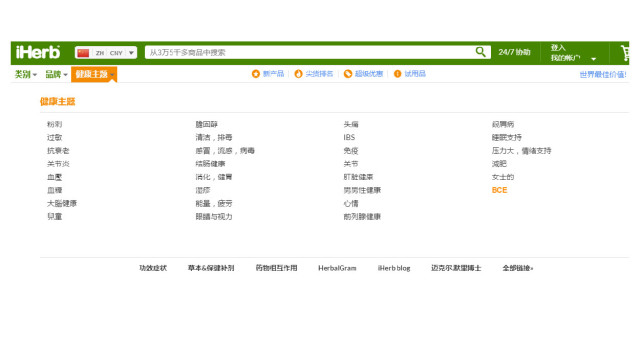641x361 pixels.
Task: Select the 压力大，情绪支持 stress topic
Action: point(521,151)
